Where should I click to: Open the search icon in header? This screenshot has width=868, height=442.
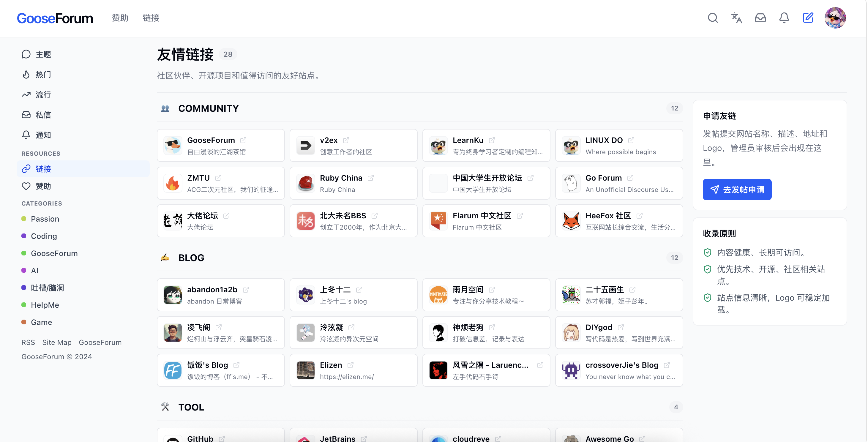(713, 18)
